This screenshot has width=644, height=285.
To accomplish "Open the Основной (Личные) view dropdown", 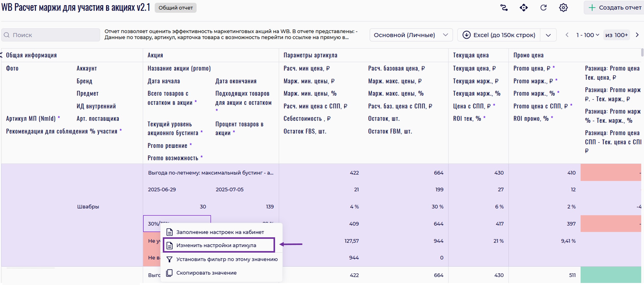I will pyautogui.click(x=411, y=35).
